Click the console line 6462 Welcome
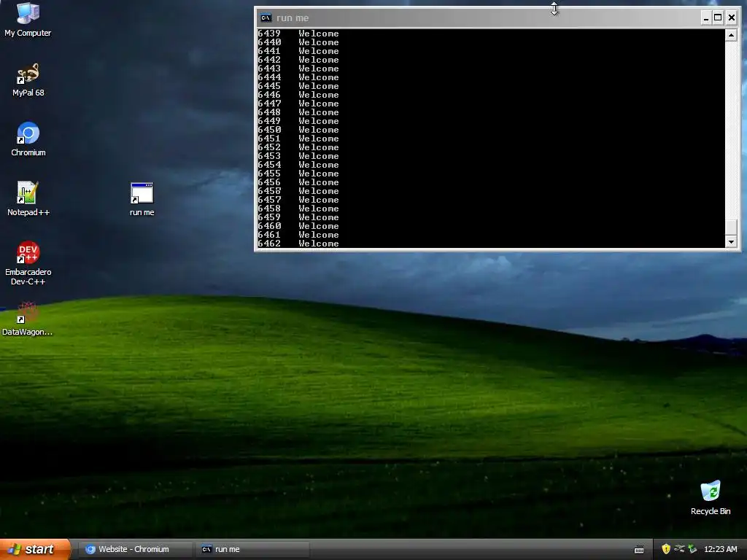 click(x=298, y=244)
